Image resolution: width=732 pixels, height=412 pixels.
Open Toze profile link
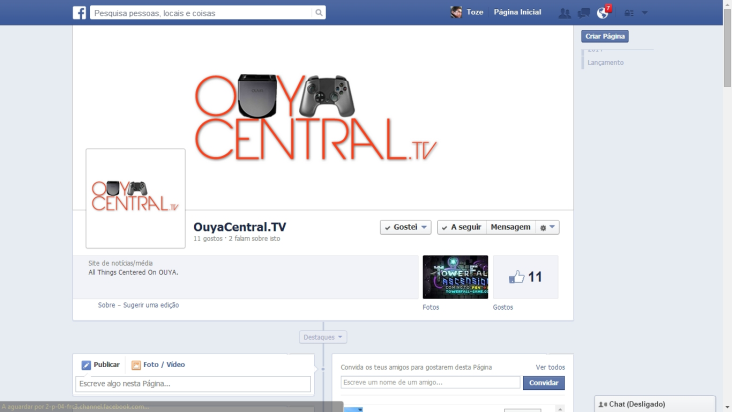coord(475,12)
